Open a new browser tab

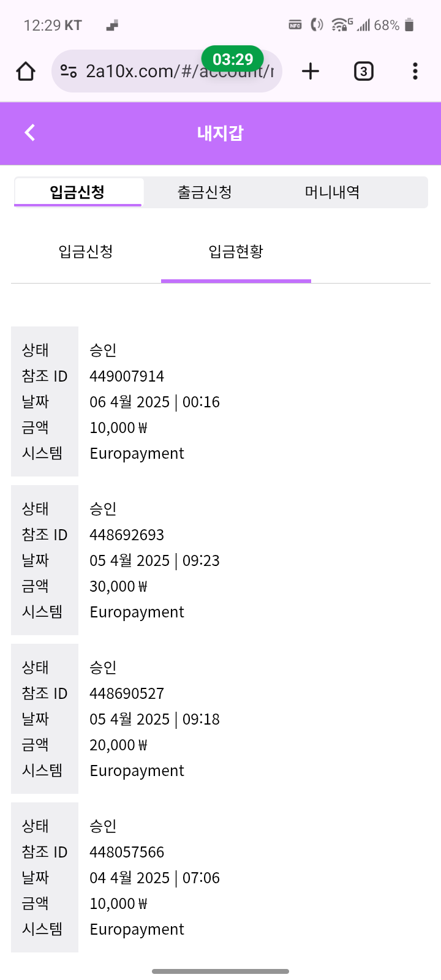click(x=311, y=72)
